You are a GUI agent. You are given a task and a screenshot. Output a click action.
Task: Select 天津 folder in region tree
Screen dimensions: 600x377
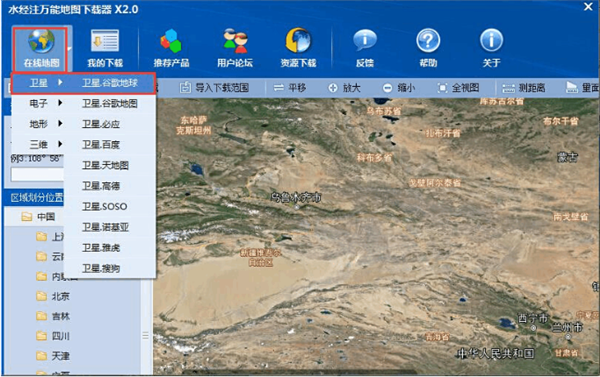53,356
